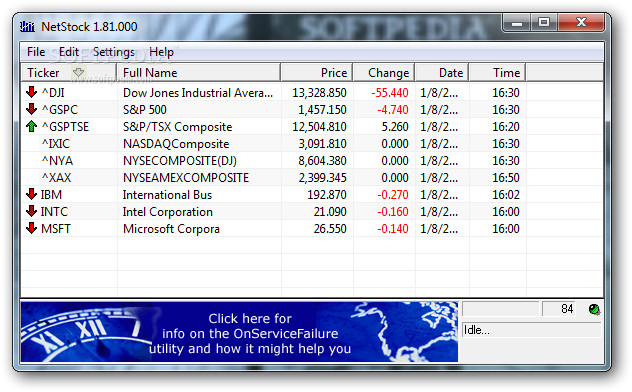632x392 pixels.
Task: Select the IBM ticker cell
Action: click(x=51, y=195)
